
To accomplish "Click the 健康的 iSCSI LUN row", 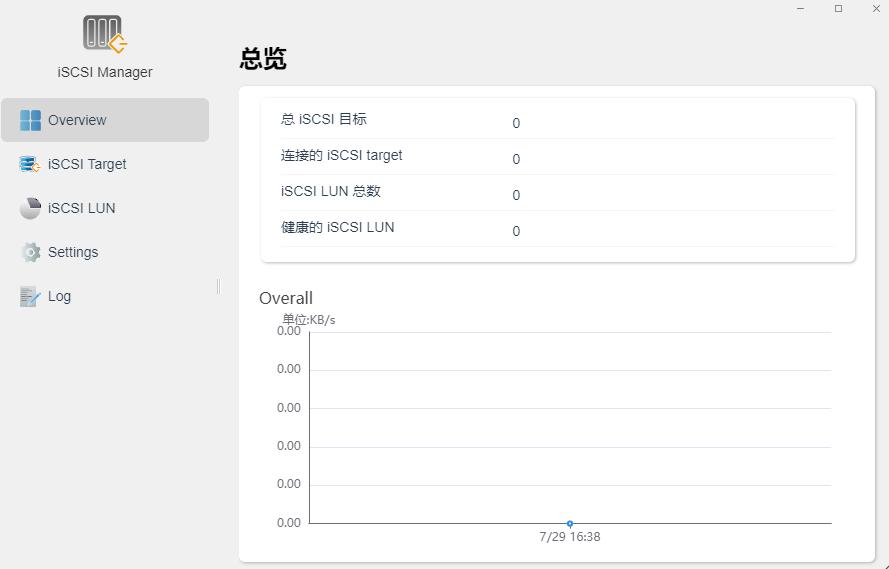I will point(557,229).
